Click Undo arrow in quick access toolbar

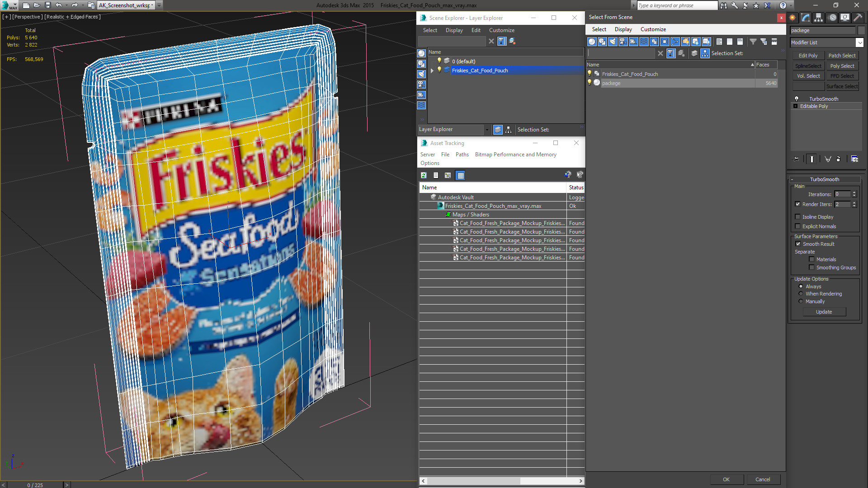[x=59, y=5]
